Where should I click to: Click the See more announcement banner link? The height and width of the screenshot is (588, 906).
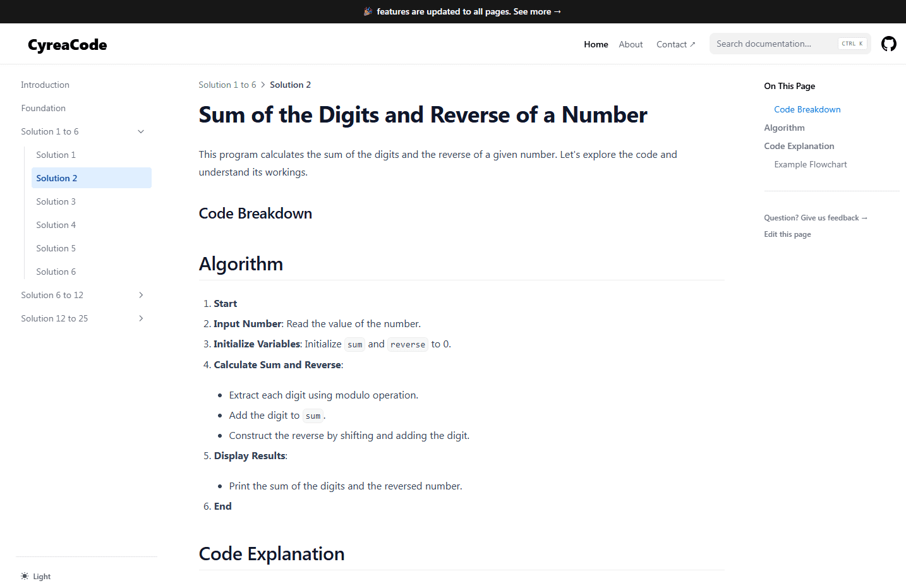pyautogui.click(x=537, y=11)
